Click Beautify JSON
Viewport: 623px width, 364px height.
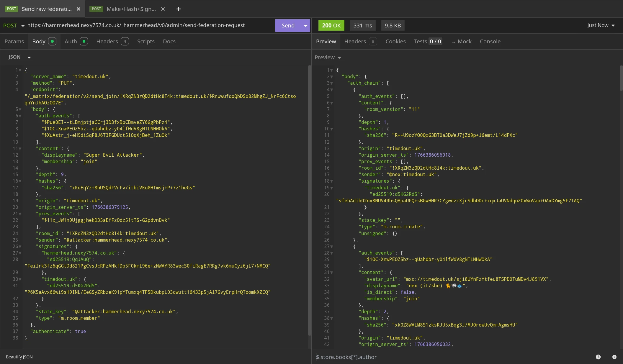click(19, 357)
